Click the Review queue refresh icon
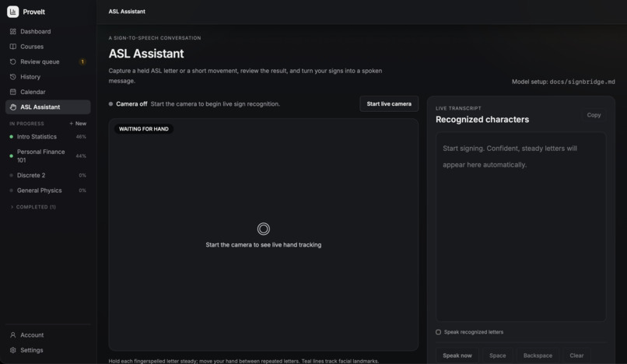This screenshot has height=364, width=627. click(x=12, y=61)
